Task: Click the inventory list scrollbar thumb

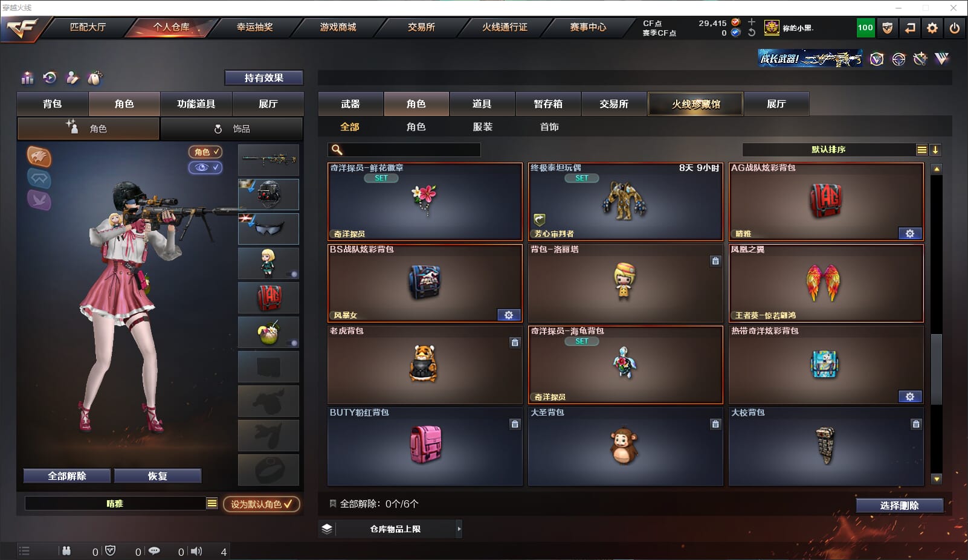Action: click(937, 369)
